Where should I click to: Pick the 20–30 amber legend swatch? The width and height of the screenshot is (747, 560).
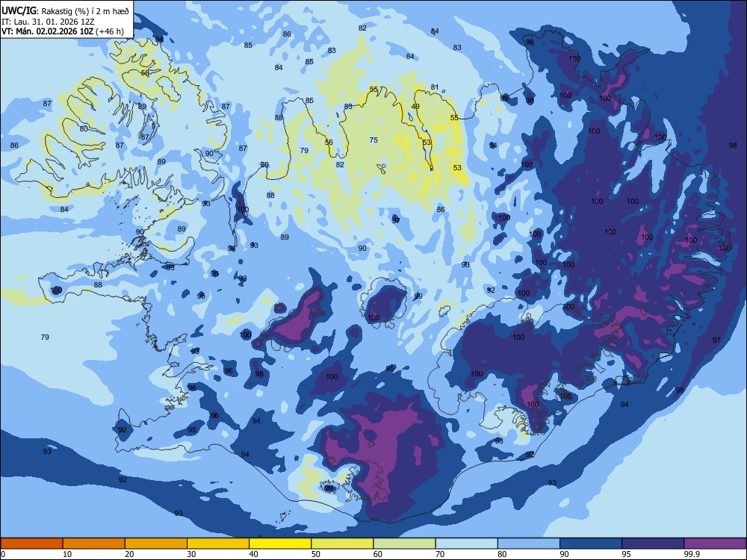[156, 544]
